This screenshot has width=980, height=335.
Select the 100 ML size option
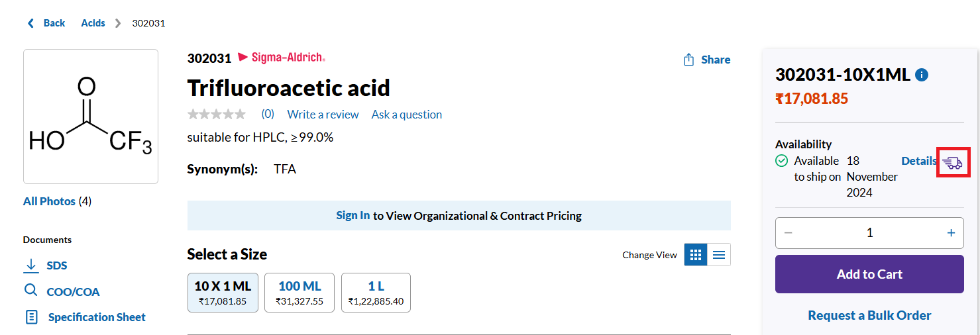click(299, 293)
